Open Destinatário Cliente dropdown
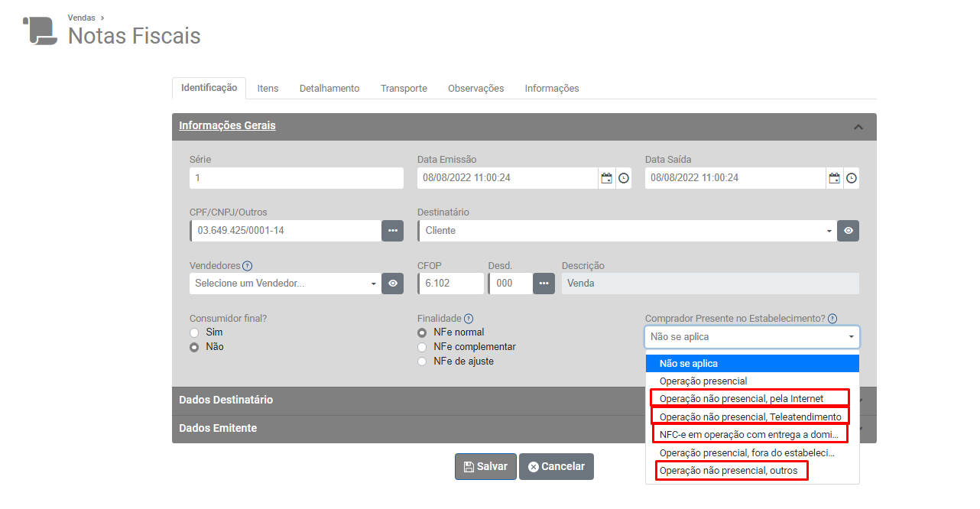 [627, 230]
